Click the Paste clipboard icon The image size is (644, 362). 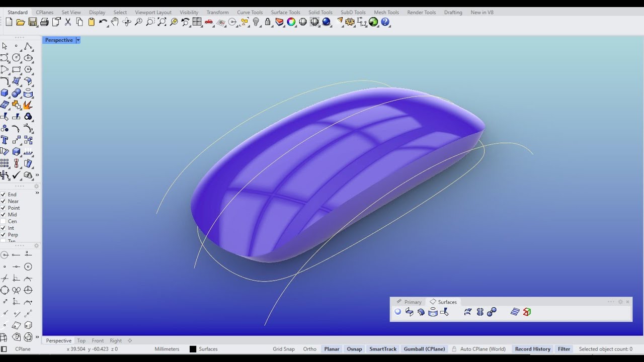[x=91, y=22]
